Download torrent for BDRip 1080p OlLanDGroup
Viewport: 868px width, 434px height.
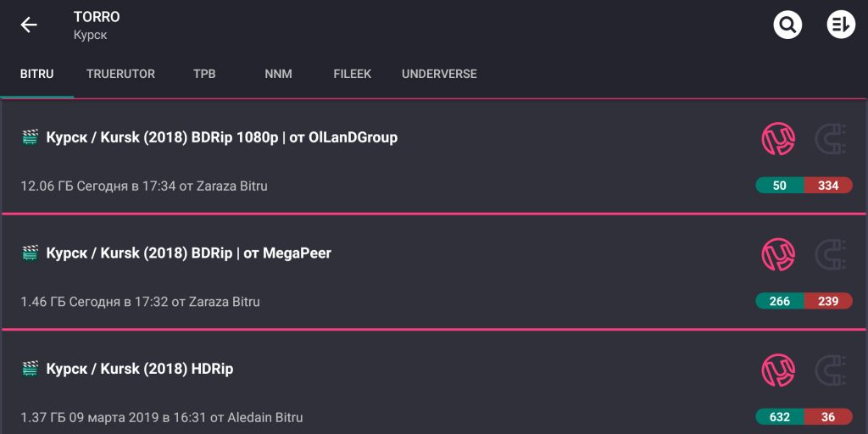tap(778, 138)
